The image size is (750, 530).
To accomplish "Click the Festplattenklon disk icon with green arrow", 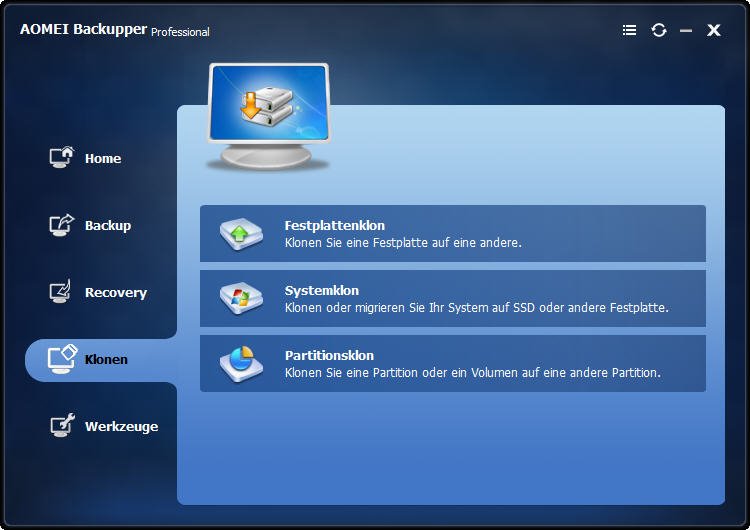I will click(x=241, y=234).
